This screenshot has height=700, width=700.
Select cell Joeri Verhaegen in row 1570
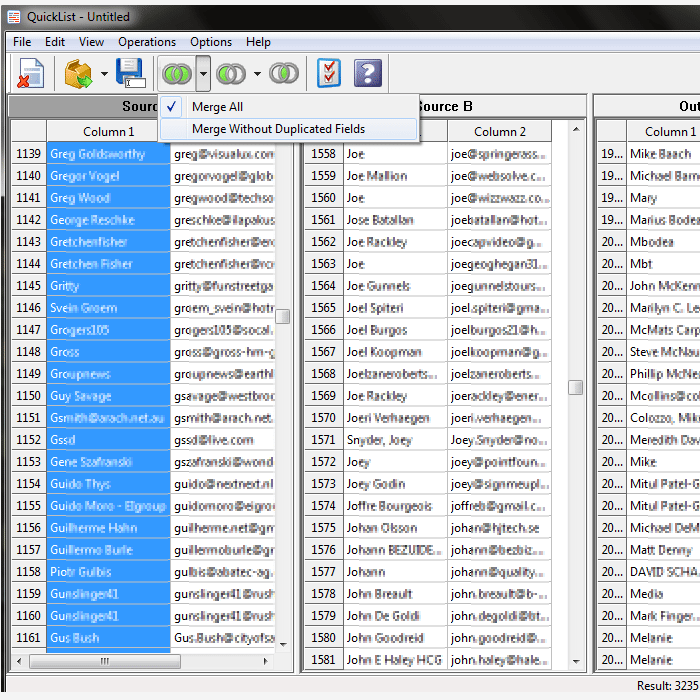(395, 417)
